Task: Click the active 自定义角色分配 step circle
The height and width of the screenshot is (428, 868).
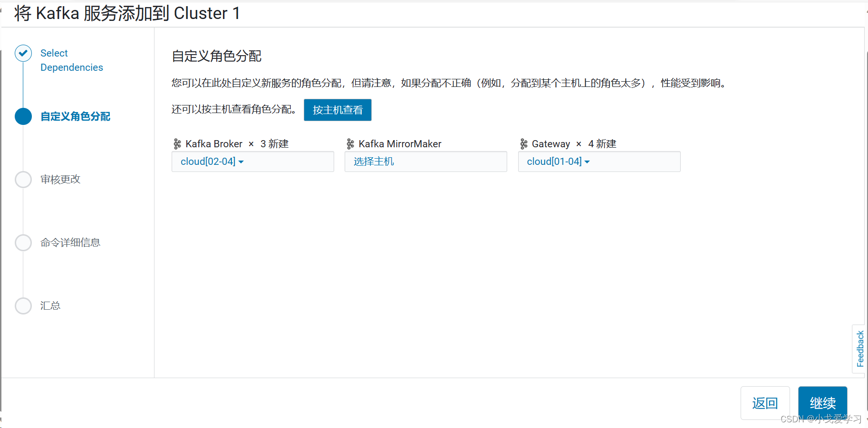Action: coord(23,116)
